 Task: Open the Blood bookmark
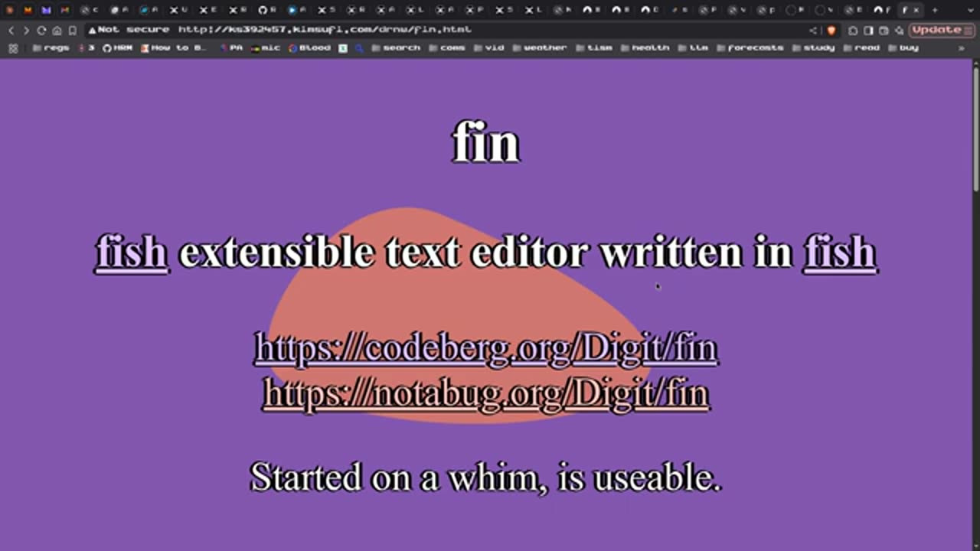(310, 47)
